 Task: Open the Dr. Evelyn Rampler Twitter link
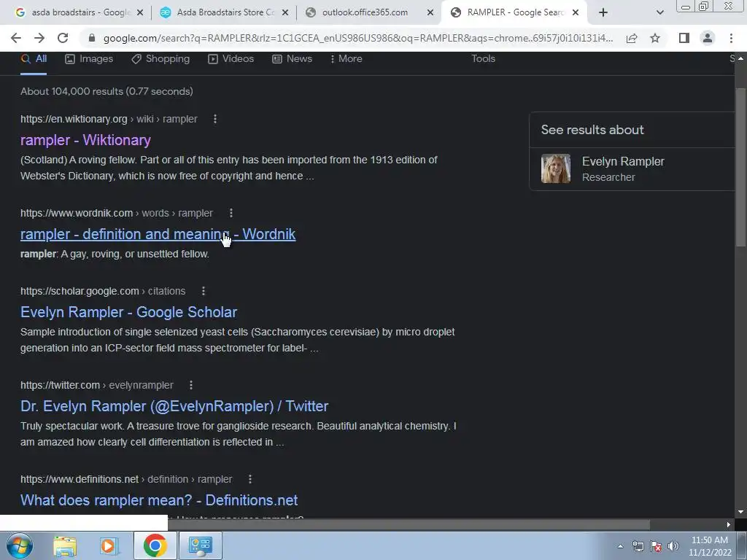(174, 406)
